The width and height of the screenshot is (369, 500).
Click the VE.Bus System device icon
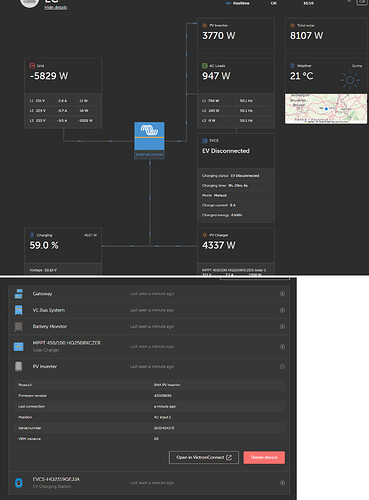point(19,310)
